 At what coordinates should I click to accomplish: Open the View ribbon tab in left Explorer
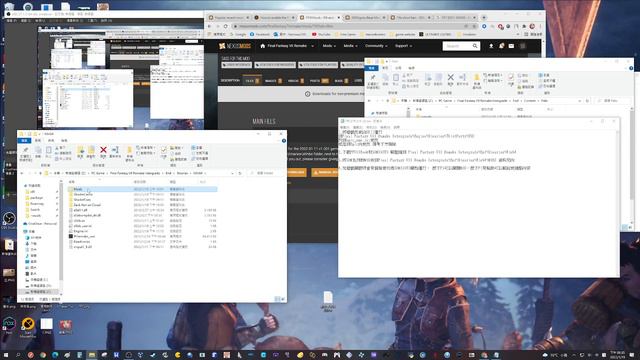[64, 140]
